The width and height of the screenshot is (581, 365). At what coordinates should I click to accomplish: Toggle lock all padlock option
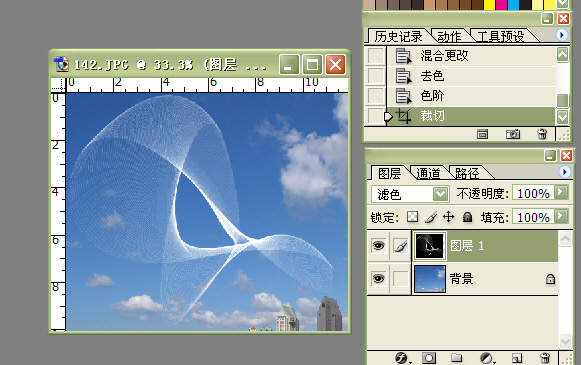click(468, 217)
